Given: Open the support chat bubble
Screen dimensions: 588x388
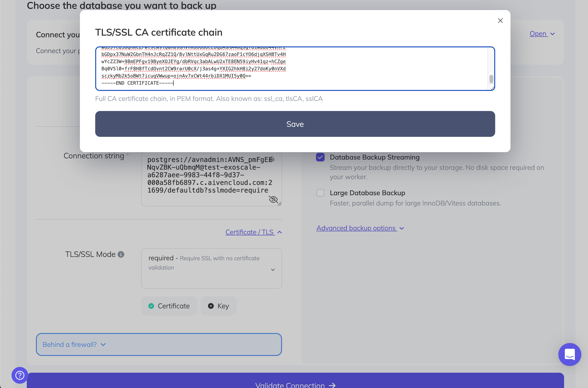Looking at the screenshot, I should click(x=569, y=354).
